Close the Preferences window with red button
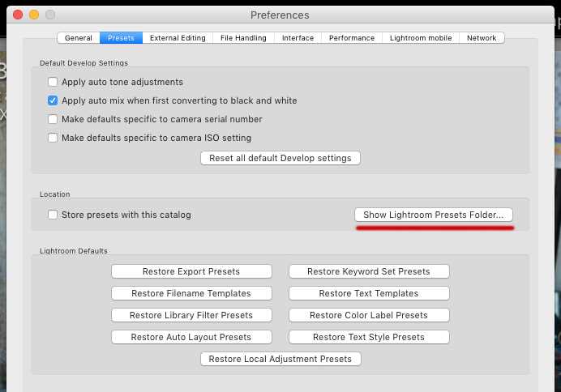 [x=18, y=15]
